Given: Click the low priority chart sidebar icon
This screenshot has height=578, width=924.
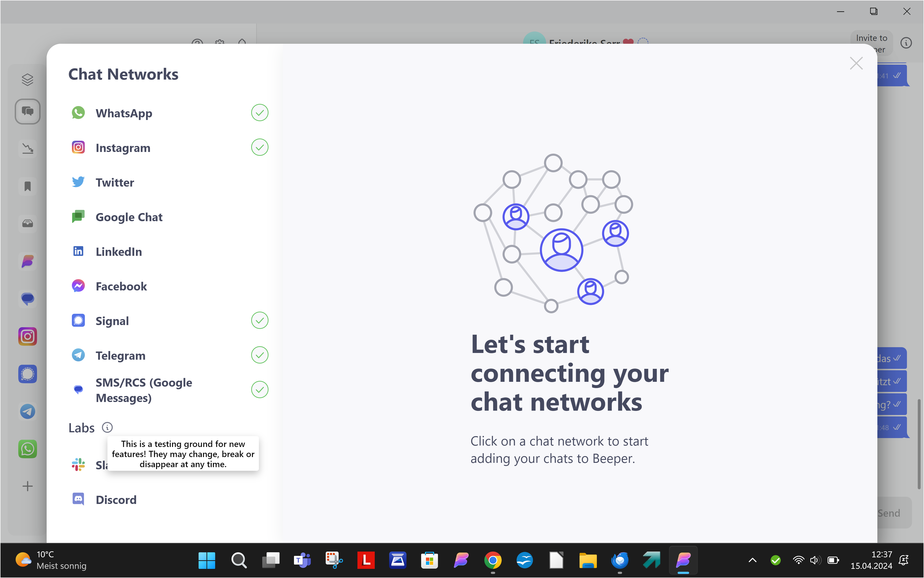Looking at the screenshot, I should (x=27, y=148).
